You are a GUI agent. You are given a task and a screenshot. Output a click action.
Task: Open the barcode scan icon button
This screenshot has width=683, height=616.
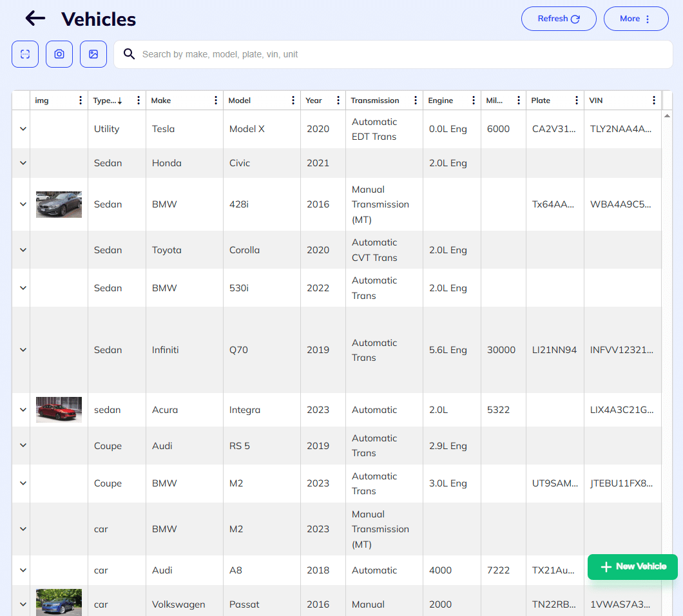click(x=25, y=54)
